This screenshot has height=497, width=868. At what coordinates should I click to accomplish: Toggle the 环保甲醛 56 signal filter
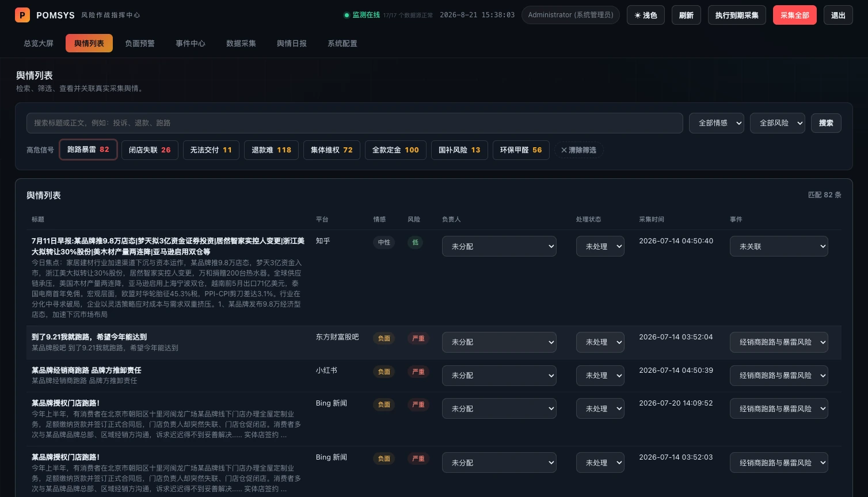click(x=521, y=150)
